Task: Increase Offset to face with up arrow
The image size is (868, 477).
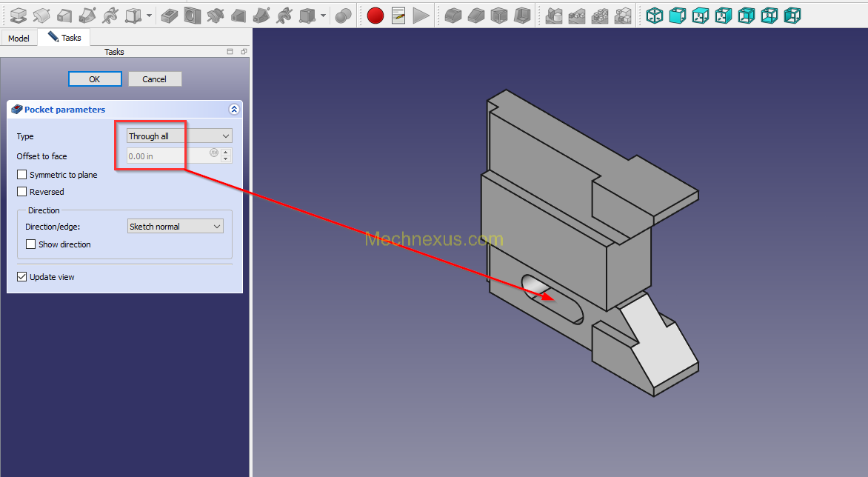Action: coord(226,152)
